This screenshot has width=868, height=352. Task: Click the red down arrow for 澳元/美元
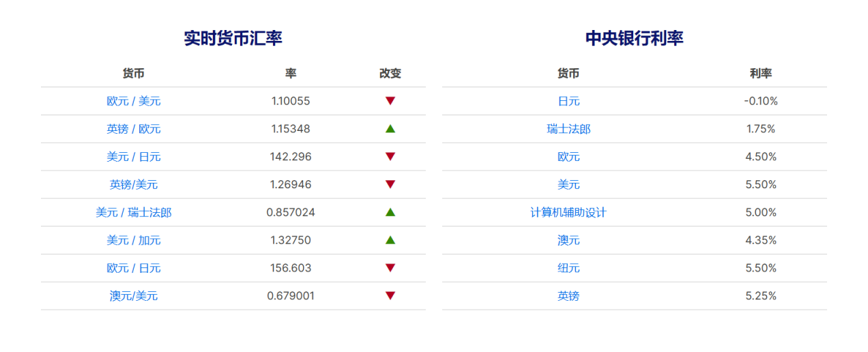coord(390,296)
